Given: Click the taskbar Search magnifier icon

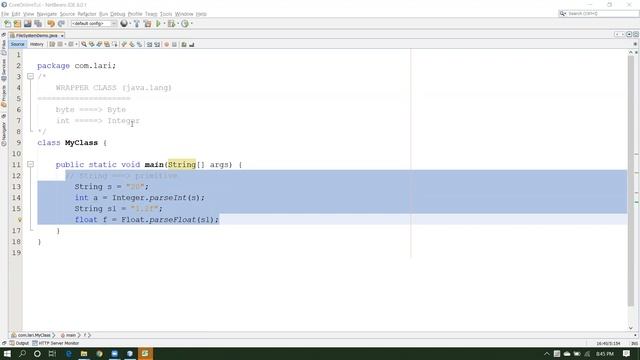Looking at the screenshot, I should (x=22, y=353).
